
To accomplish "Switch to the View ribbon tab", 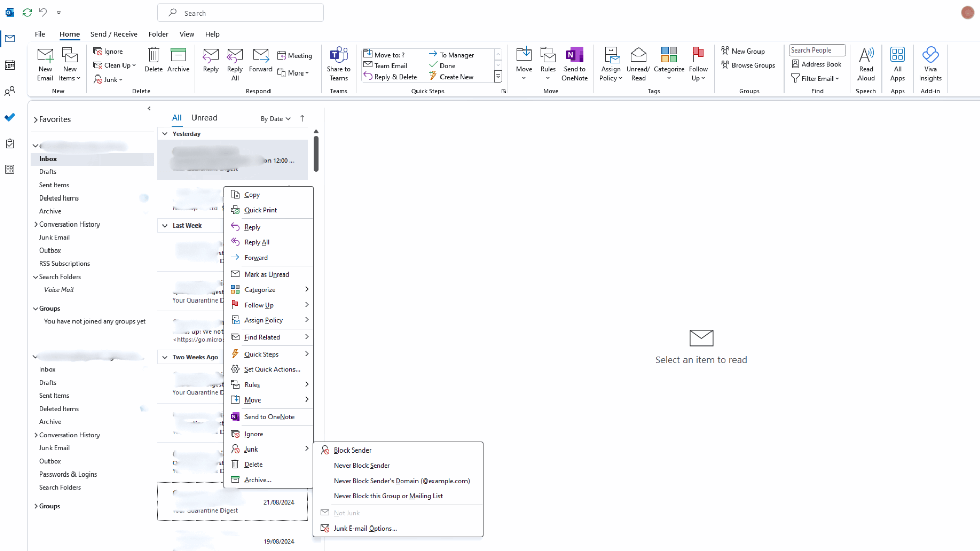I will pyautogui.click(x=187, y=34).
